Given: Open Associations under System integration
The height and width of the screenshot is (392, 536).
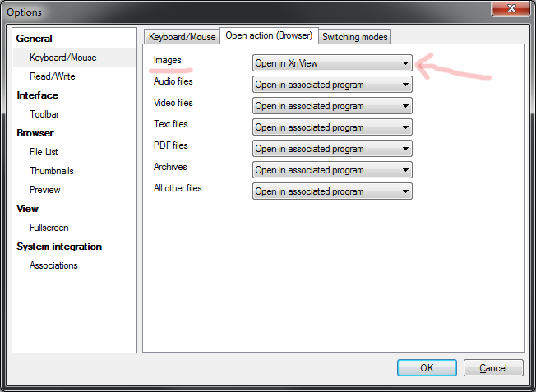Looking at the screenshot, I should click(53, 265).
